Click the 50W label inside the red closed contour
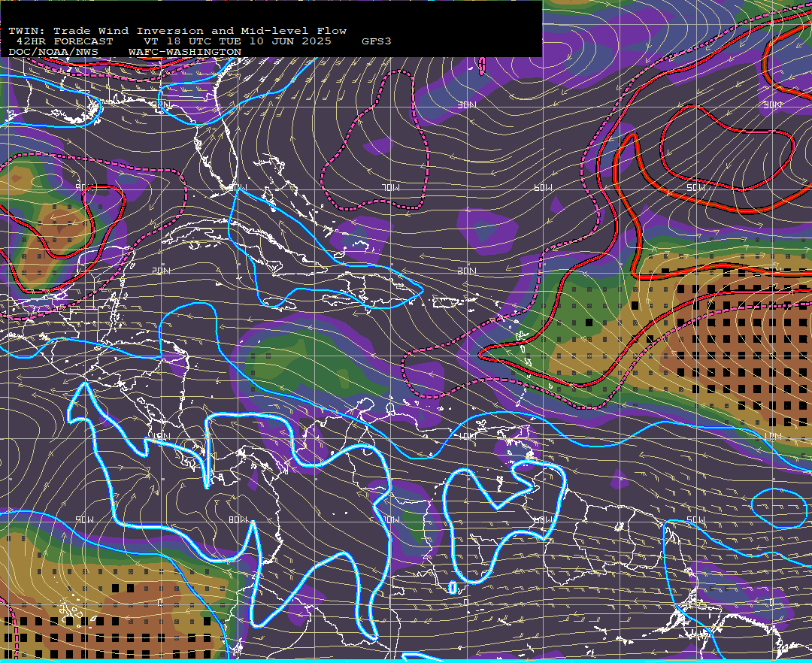 [695, 187]
